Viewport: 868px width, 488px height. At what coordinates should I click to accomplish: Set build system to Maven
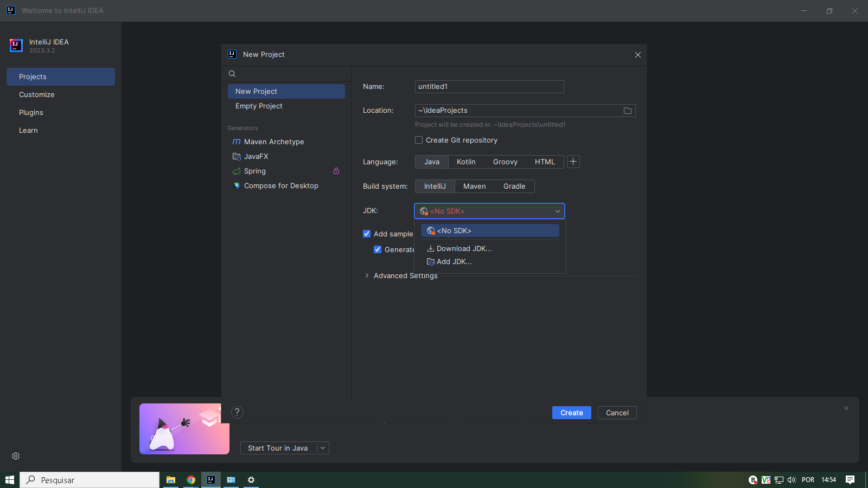[475, 186]
